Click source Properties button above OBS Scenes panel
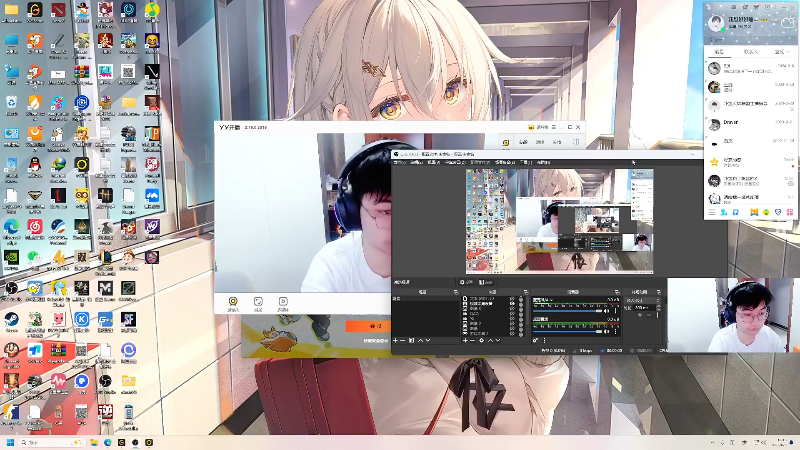 click(x=466, y=282)
